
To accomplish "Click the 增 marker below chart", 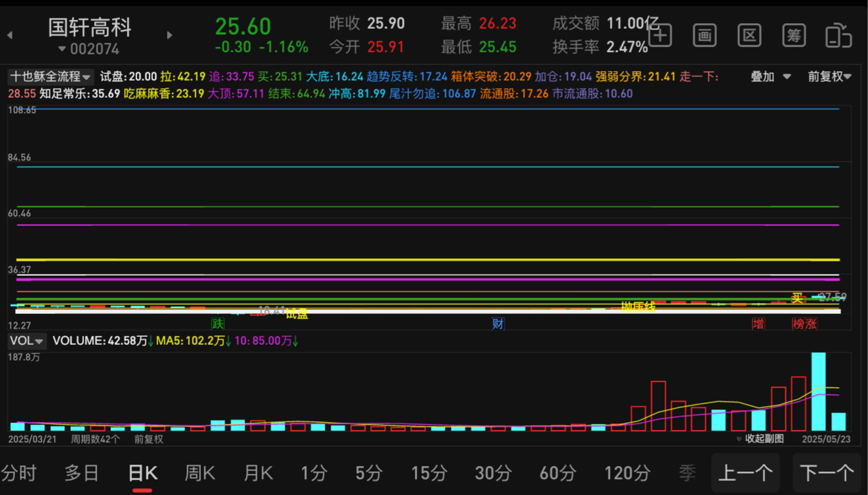I will click(758, 324).
